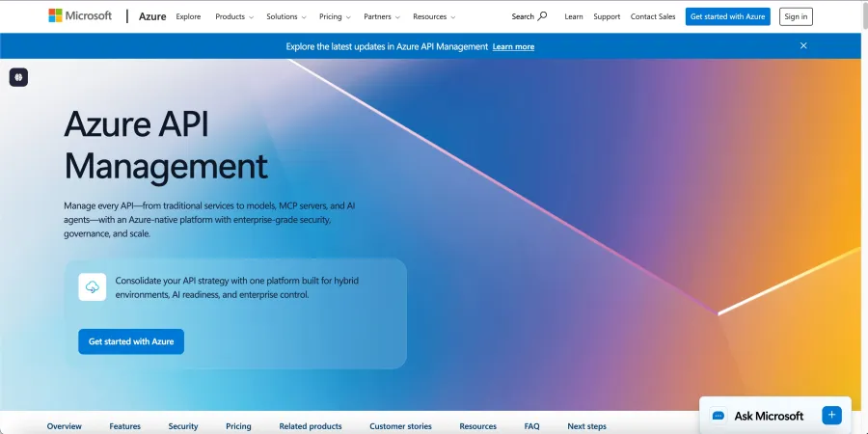Click the Sign in button
868x434 pixels.
pos(796,16)
